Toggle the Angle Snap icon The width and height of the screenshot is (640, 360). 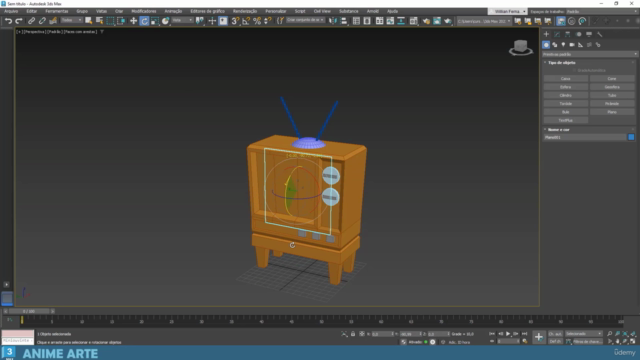(x=246, y=21)
